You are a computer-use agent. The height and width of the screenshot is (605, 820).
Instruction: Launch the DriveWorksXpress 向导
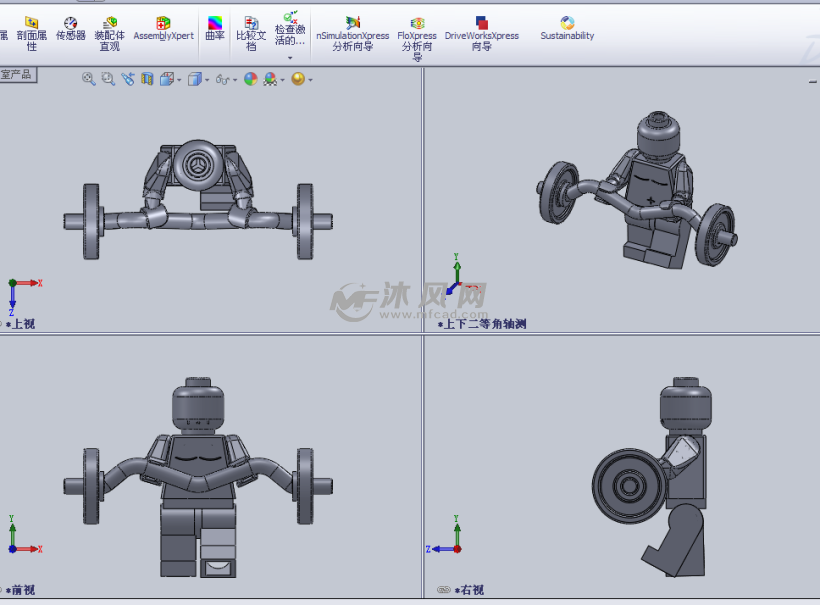[482, 33]
